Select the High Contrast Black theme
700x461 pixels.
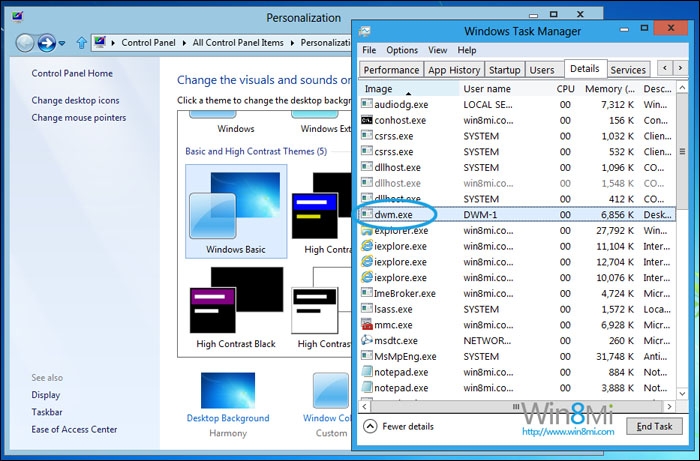236,308
